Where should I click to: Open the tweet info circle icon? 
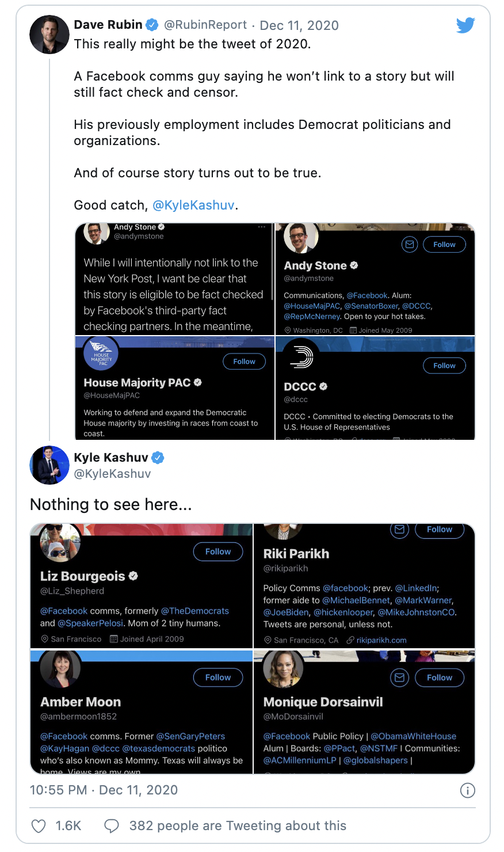coord(468,790)
